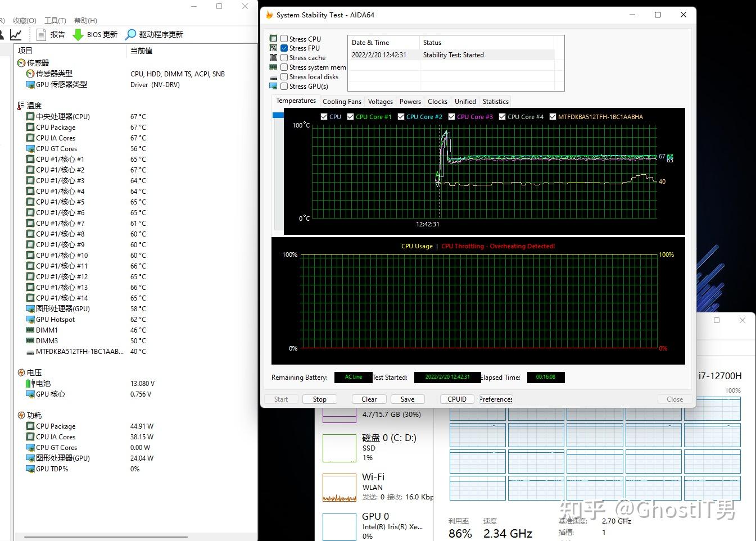Click the 温度 thermometer section icon
Image resolution: width=756 pixels, height=541 pixels.
click(x=21, y=106)
